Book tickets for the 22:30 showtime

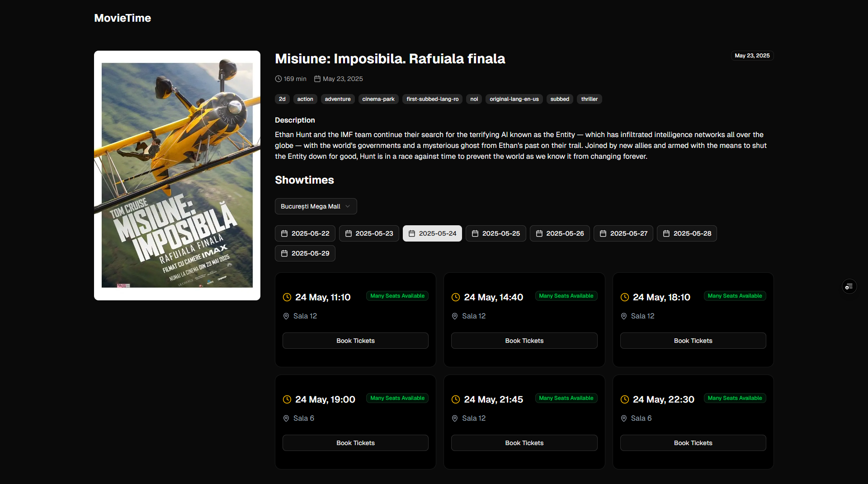pyautogui.click(x=693, y=443)
